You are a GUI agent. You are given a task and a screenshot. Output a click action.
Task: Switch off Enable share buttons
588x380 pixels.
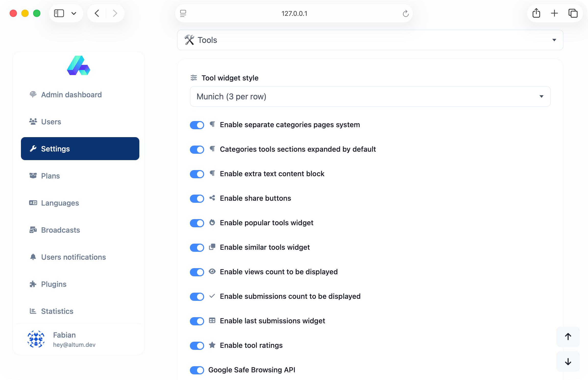pos(197,198)
